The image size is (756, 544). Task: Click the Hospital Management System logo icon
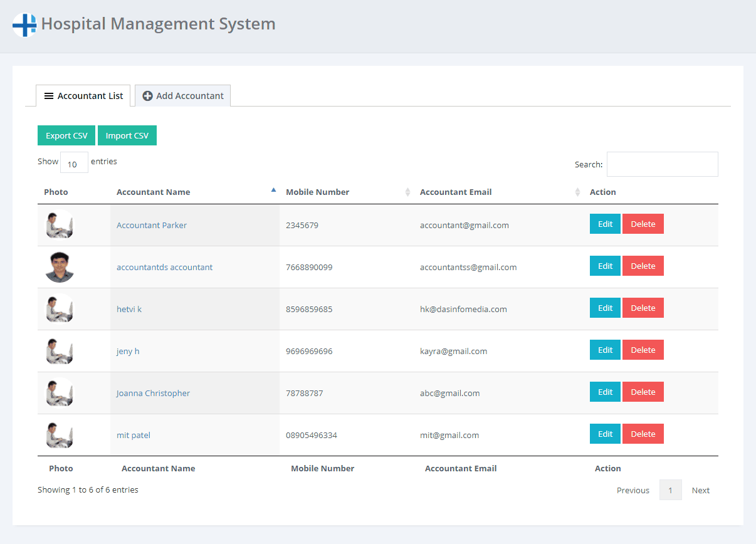[x=24, y=25]
